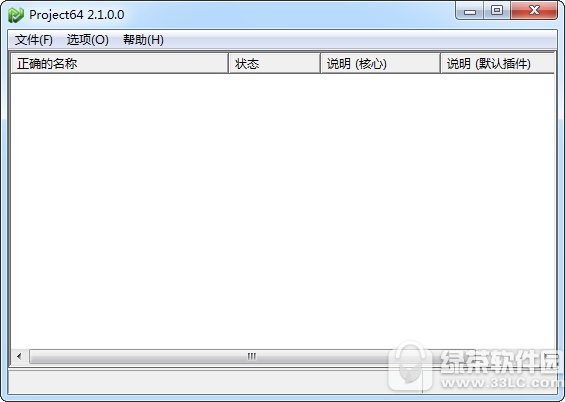565x402 pixels.
Task: Close the Project64 window
Action: click(534, 10)
